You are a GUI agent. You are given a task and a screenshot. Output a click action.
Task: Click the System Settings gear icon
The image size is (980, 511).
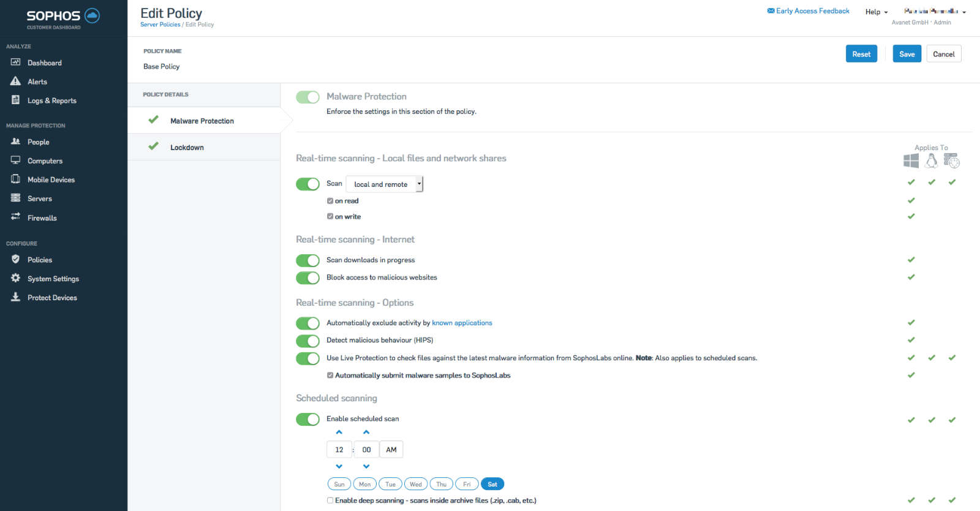pos(16,278)
